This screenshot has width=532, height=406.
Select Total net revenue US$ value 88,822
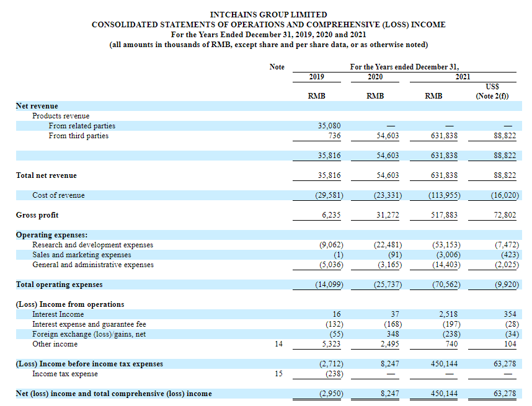coord(505,175)
